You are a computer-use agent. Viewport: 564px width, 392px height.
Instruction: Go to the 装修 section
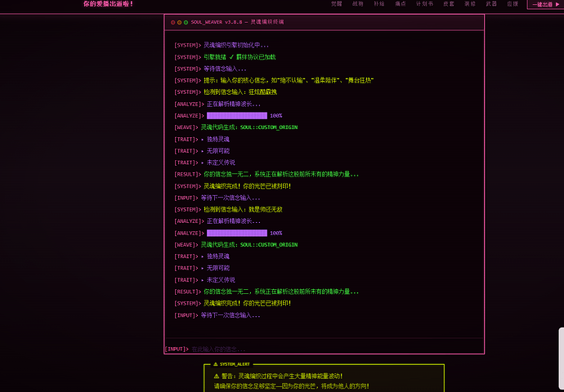(x=470, y=4)
